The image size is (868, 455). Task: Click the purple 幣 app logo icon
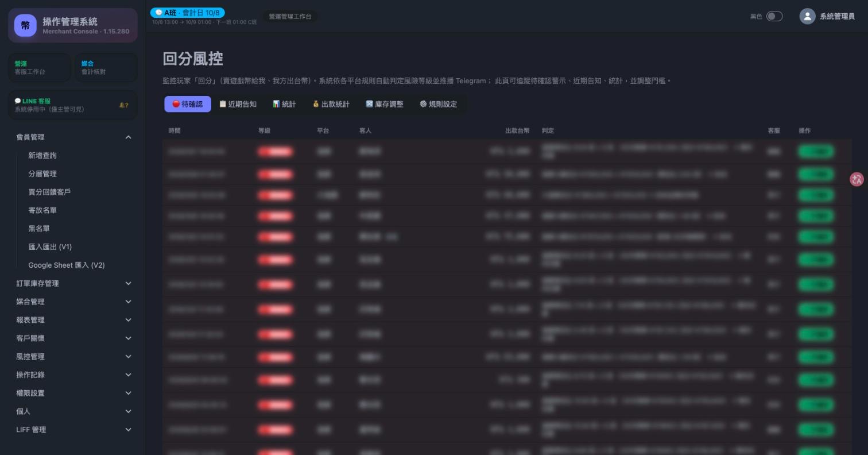click(25, 25)
